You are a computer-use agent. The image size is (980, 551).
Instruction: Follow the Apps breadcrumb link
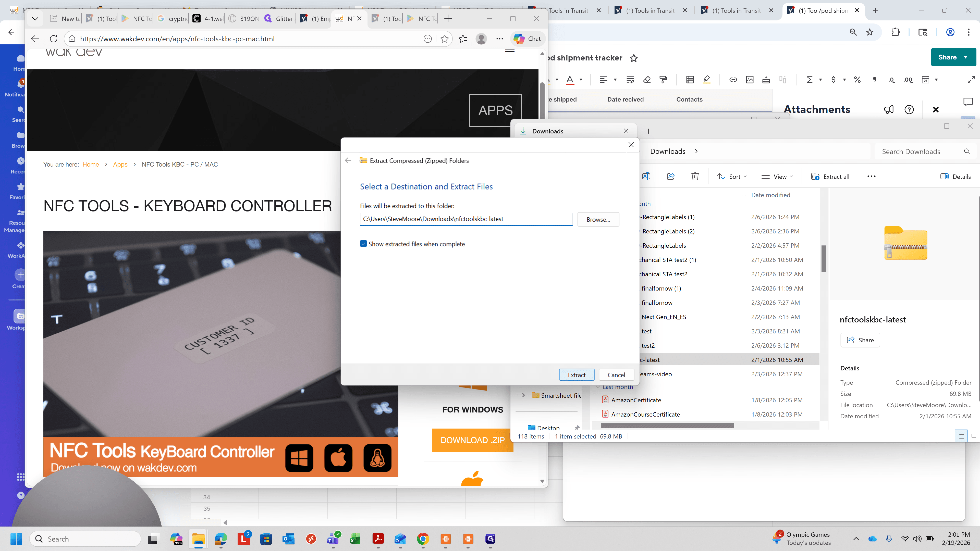tap(120, 164)
